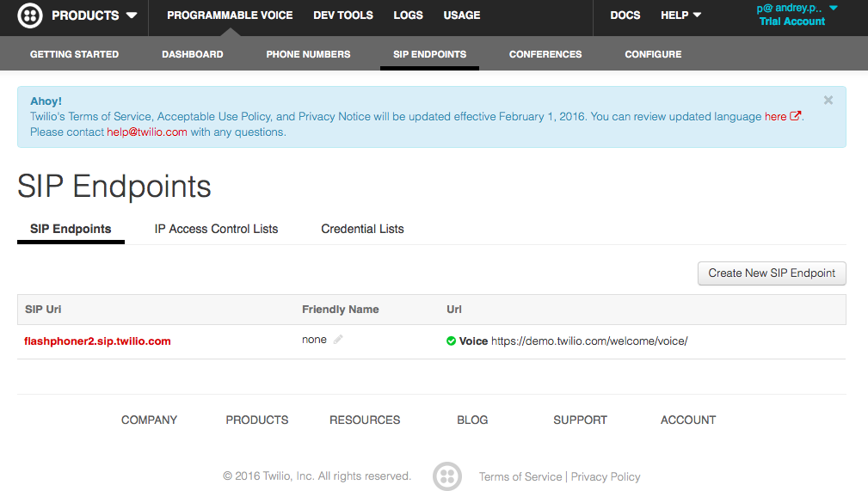868x491 pixels.
Task: Switch to IP Access Control Lists
Action: 216,230
